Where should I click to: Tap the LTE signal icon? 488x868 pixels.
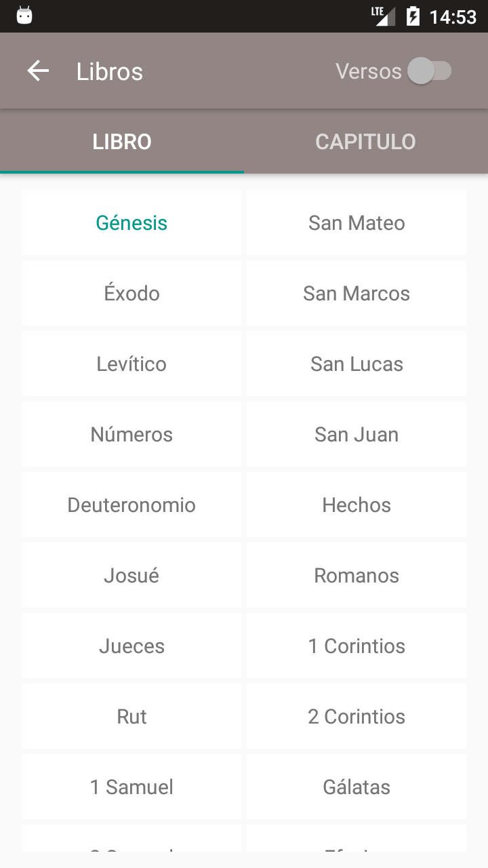[383, 16]
